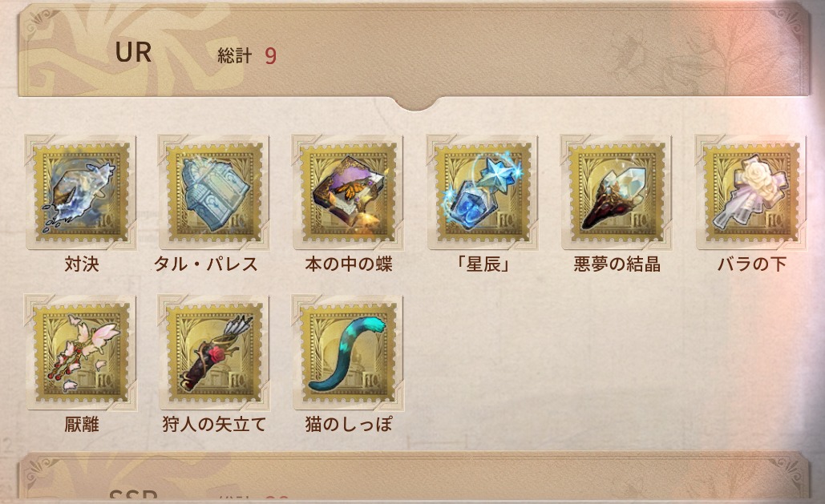Click the 悪夢の結晶 item label
This screenshot has width=825, height=504.
tap(617, 264)
